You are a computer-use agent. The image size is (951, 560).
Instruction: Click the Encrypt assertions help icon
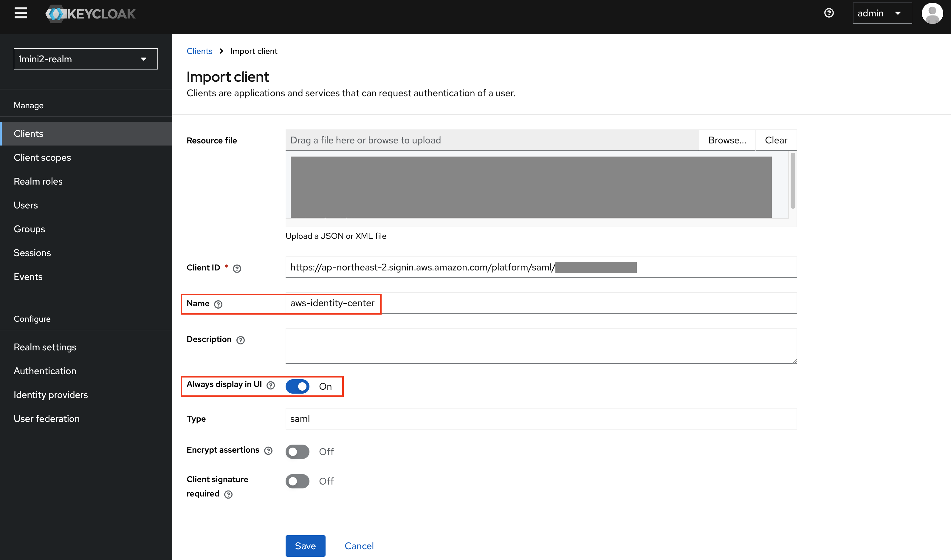coord(268,451)
